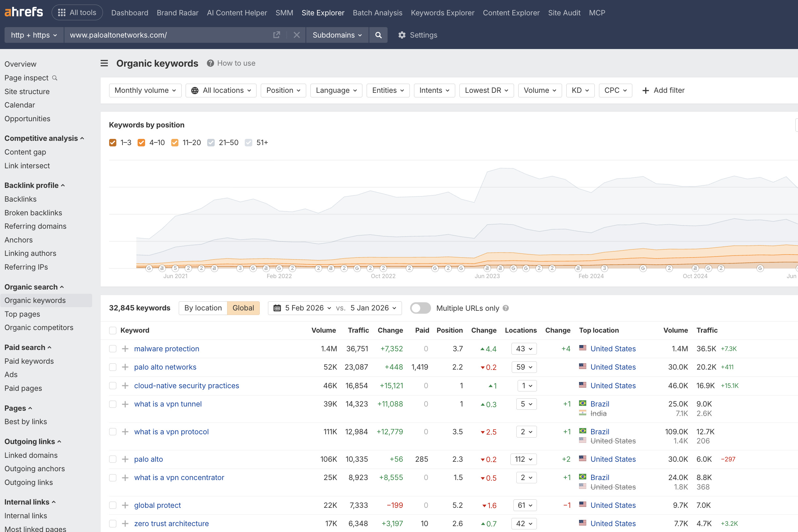Expand locations dropdown showing 112
Viewport: 798px width, 532px height.
coord(523,459)
